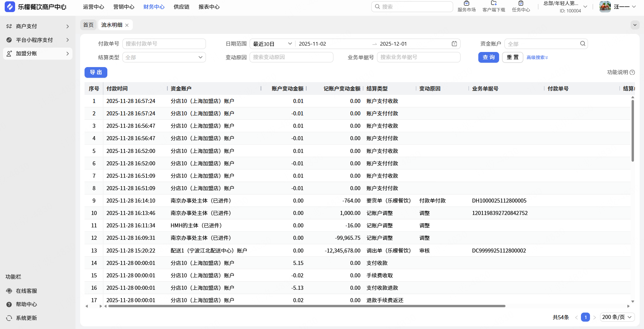Expand 高级搜索 advanced search options
This screenshot has width=644, height=329.
coord(537,58)
